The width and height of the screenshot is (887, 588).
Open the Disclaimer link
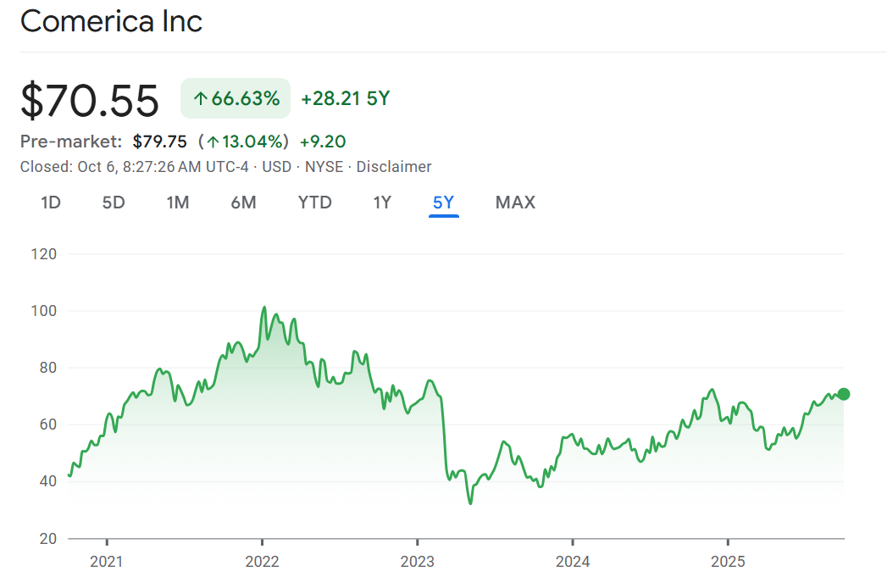pos(393,167)
